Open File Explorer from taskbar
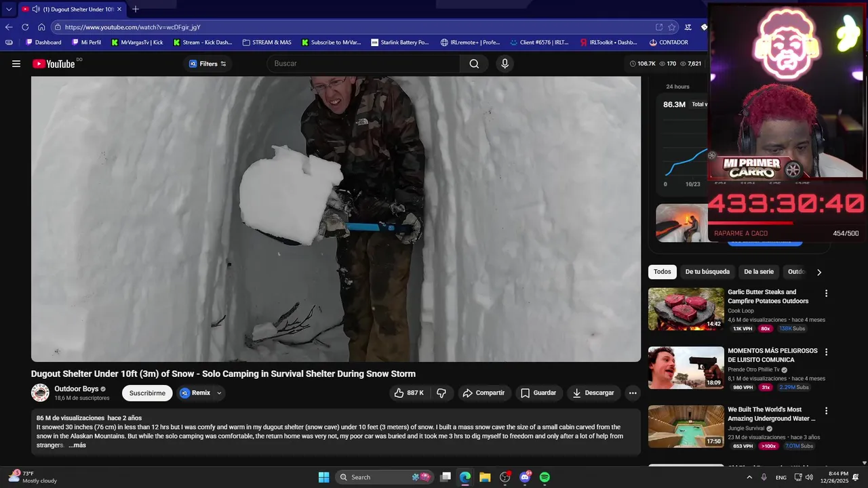Image resolution: width=868 pixels, height=488 pixels. click(485, 477)
